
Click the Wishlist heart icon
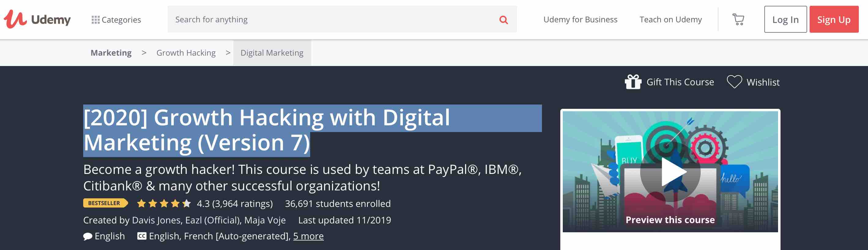tap(734, 82)
